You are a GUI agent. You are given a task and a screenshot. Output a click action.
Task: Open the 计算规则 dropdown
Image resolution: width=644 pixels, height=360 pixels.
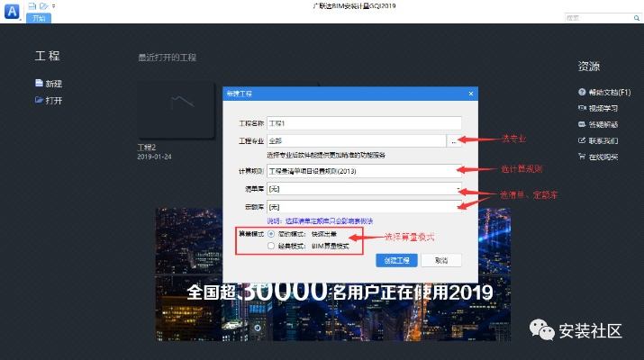tap(364, 171)
